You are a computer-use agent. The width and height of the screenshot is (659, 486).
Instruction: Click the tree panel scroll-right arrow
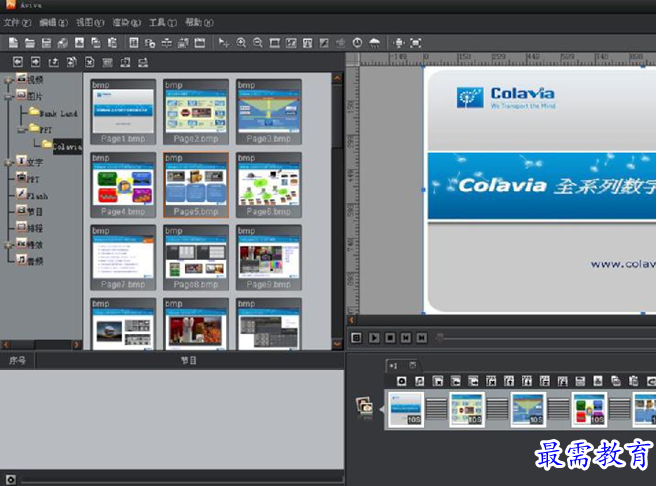coord(76,345)
